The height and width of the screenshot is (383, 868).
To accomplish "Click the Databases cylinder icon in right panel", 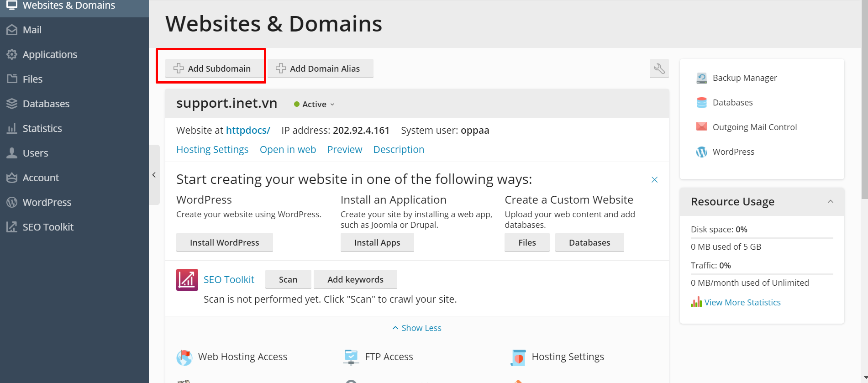I will [x=702, y=103].
